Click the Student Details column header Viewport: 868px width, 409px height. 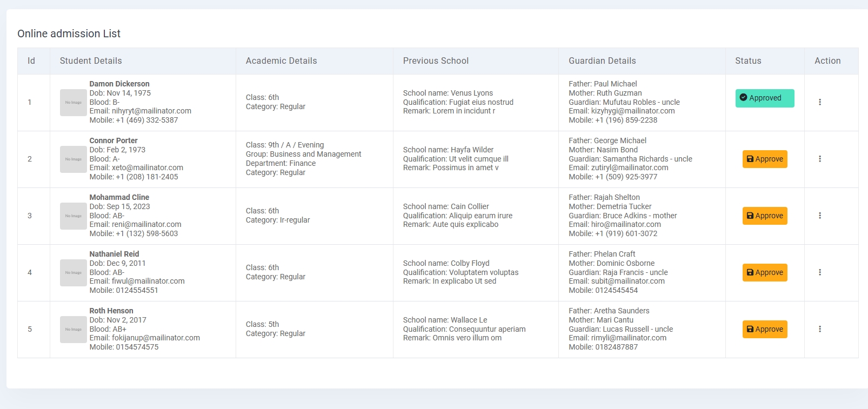tap(91, 61)
